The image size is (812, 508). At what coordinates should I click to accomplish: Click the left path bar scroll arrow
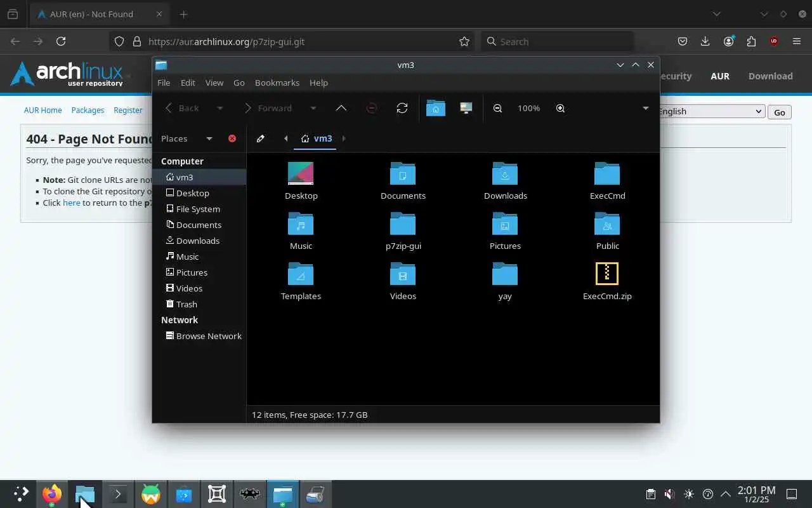pos(285,138)
